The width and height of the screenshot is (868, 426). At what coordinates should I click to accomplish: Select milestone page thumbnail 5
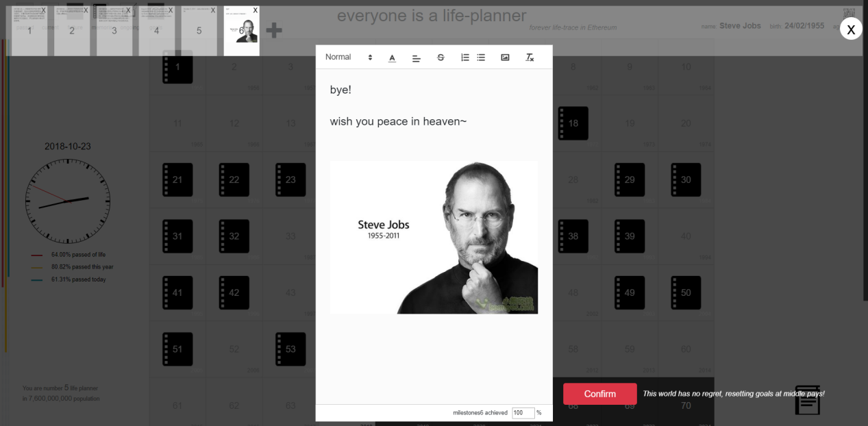pos(199,32)
